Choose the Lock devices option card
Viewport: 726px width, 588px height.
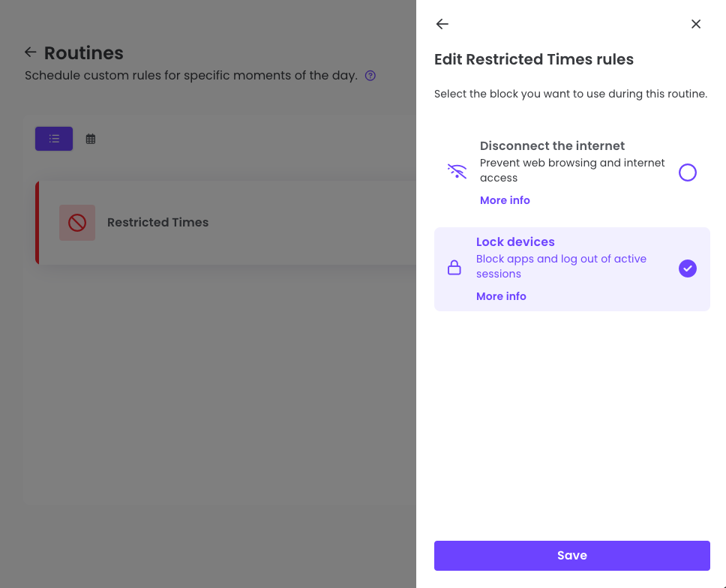[x=571, y=268]
